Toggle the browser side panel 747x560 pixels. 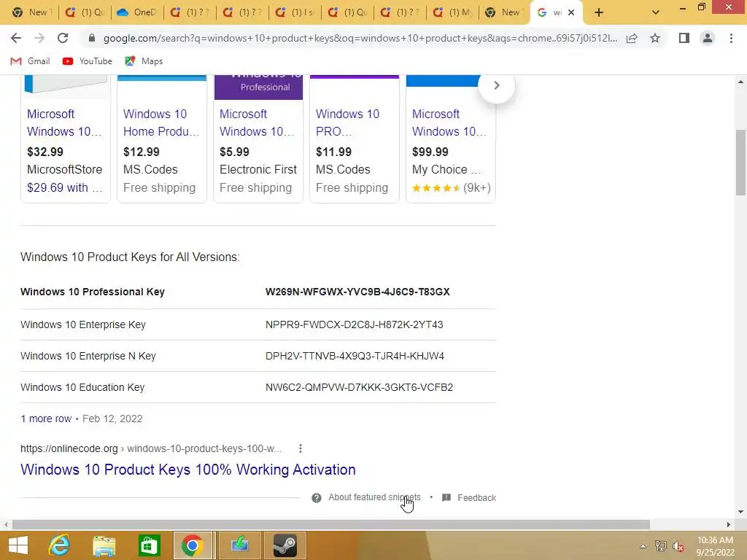[684, 38]
